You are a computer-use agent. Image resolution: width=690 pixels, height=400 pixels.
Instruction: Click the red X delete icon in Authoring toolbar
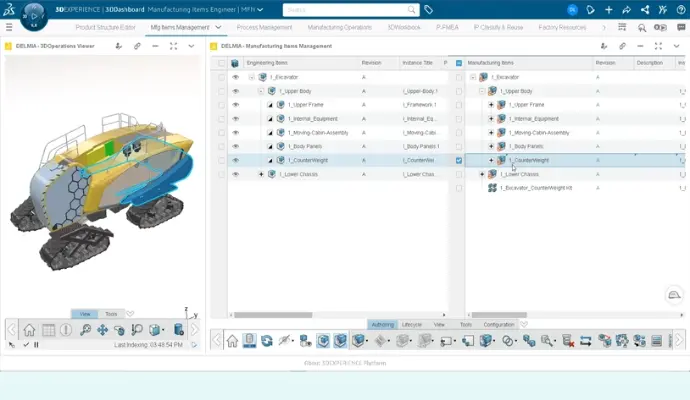click(568, 341)
